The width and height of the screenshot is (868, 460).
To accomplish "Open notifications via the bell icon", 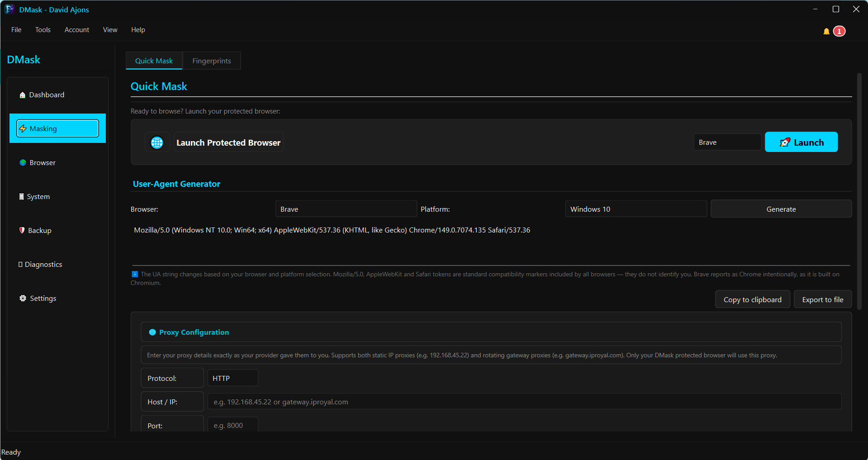I will click(826, 31).
